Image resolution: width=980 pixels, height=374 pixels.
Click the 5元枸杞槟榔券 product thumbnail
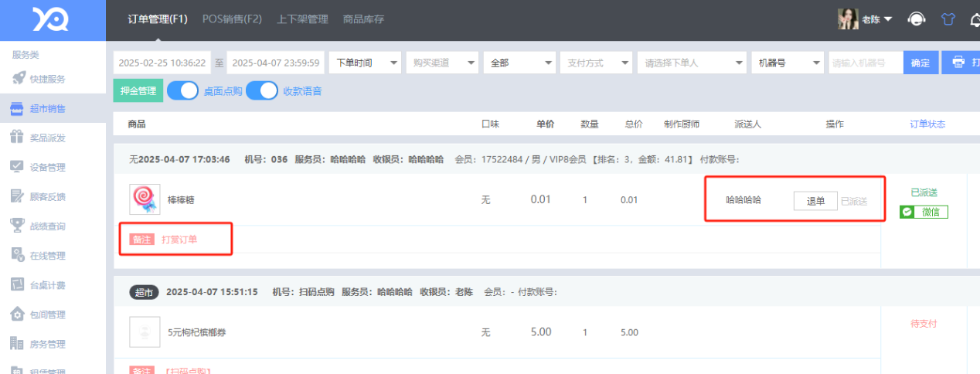tap(145, 332)
